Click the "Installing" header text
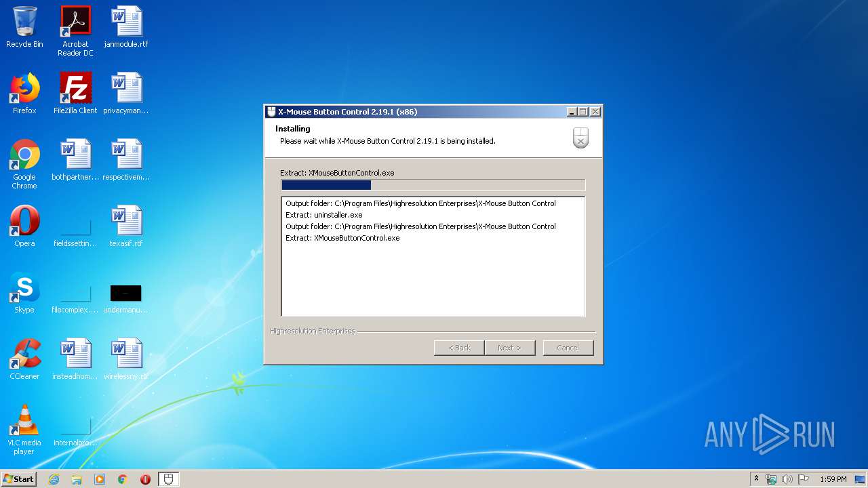The image size is (868, 488). coord(293,129)
